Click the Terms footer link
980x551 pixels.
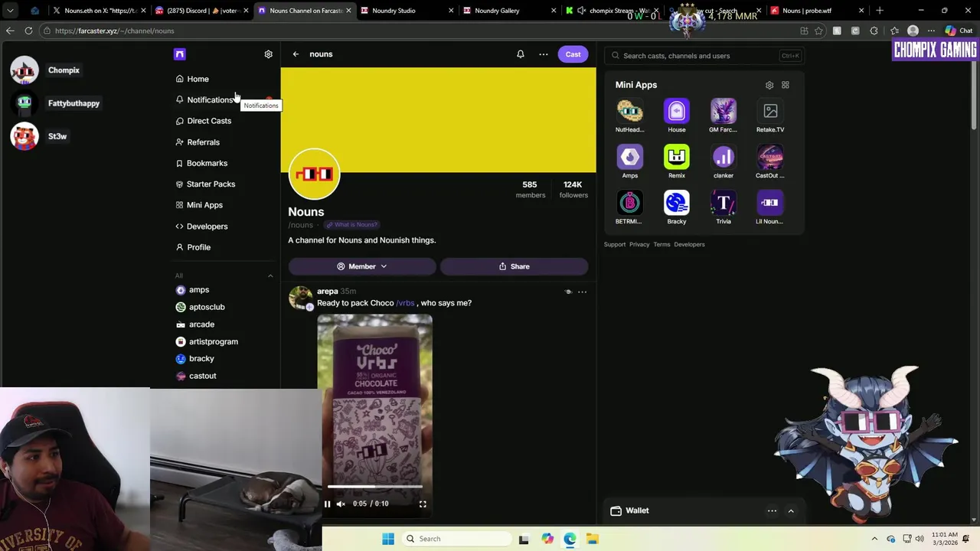661,245
